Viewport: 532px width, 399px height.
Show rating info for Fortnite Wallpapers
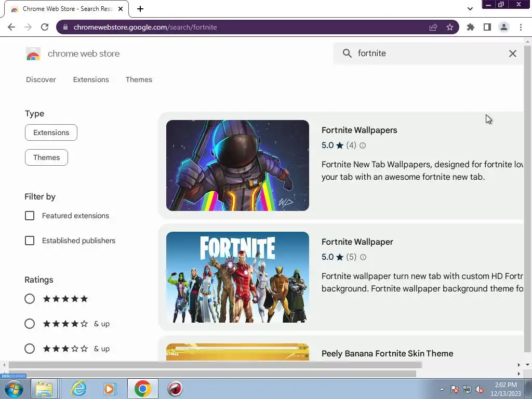click(x=363, y=145)
